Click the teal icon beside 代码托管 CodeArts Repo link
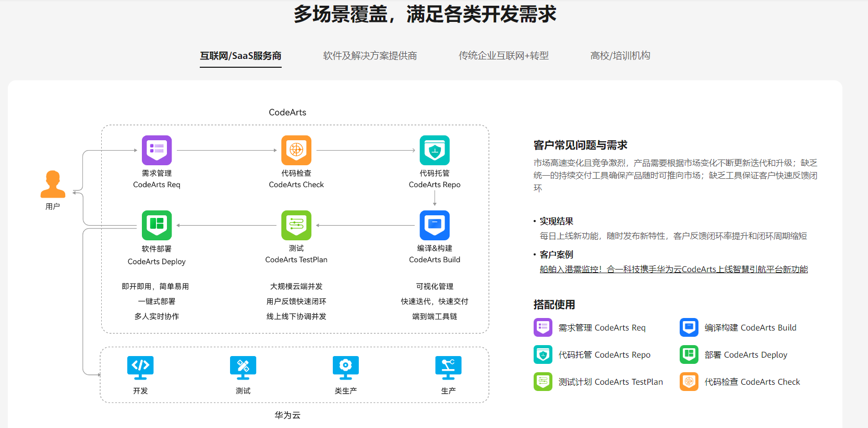The image size is (868, 428). click(x=543, y=354)
